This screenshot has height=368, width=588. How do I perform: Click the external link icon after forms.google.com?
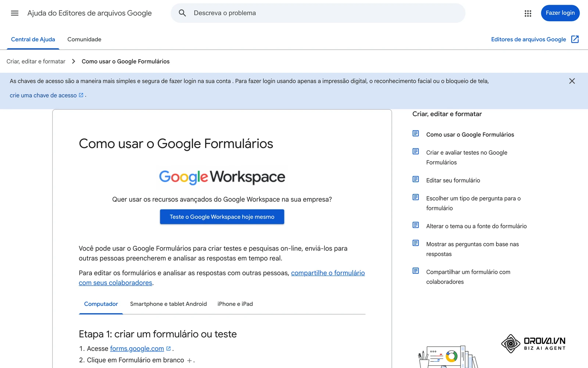point(168,348)
